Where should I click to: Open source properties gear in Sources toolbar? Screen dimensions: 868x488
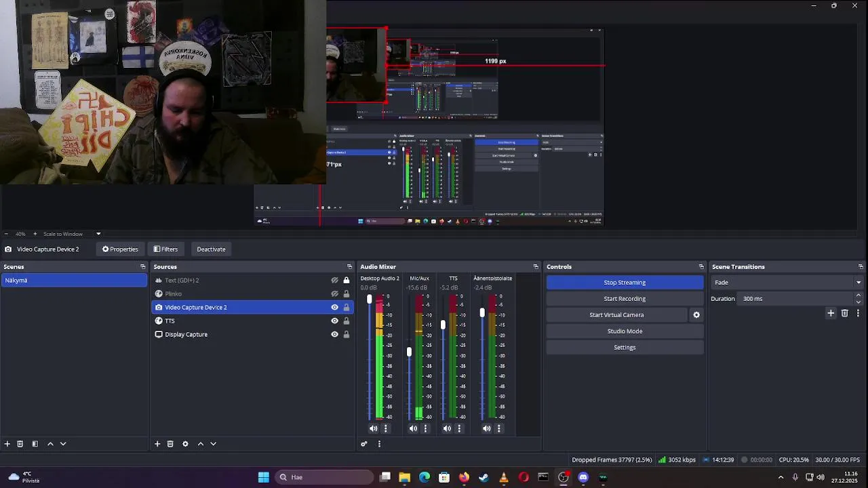pyautogui.click(x=185, y=444)
